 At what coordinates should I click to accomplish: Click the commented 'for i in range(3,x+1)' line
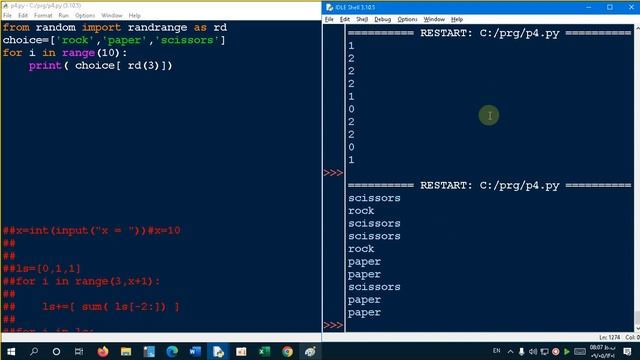pos(81,281)
